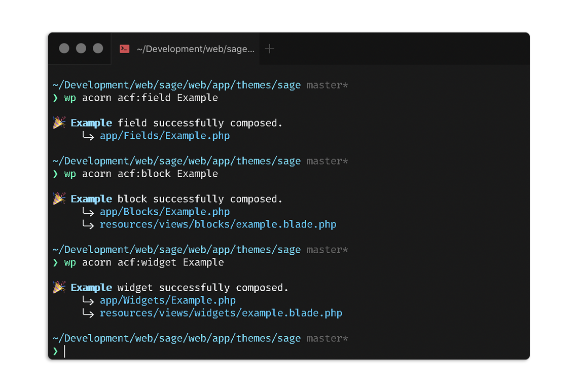Click the blinking cursor at the bottom prompt
The width and height of the screenshot is (578, 392).
65,351
